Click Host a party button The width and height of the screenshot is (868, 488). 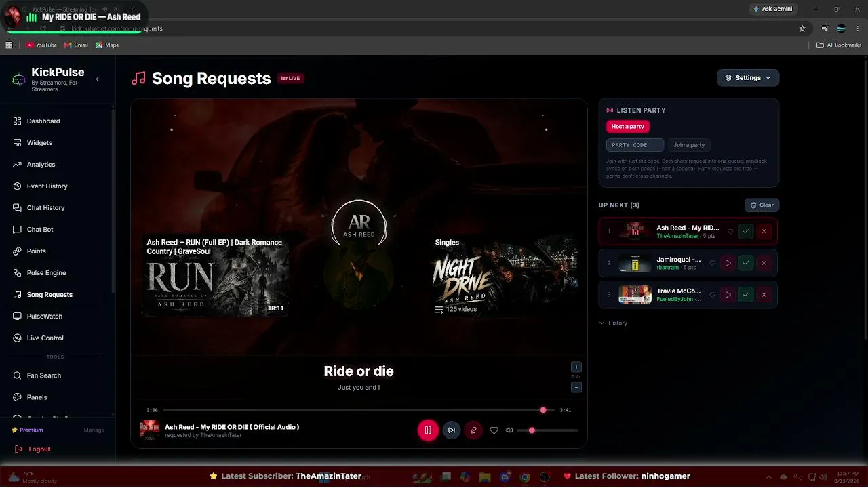click(x=628, y=127)
